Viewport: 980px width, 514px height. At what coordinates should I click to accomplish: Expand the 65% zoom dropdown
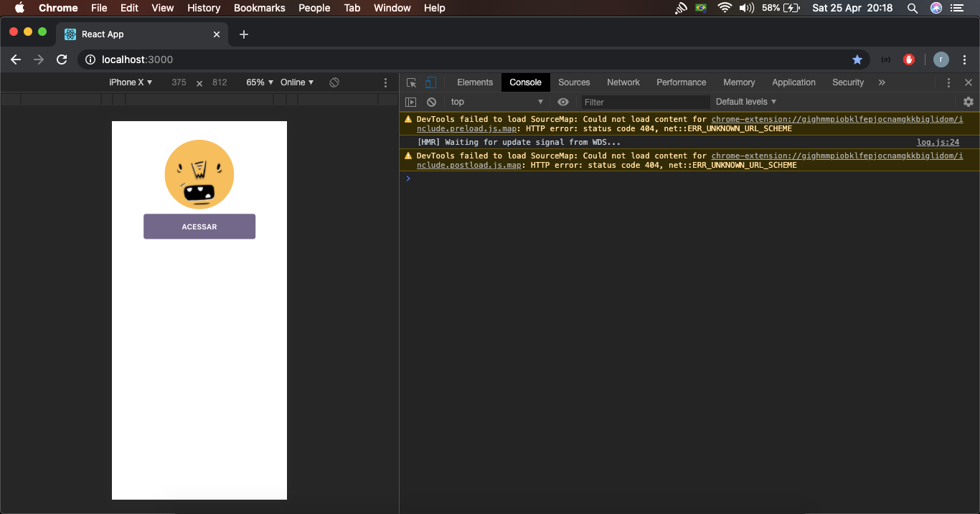[x=260, y=82]
